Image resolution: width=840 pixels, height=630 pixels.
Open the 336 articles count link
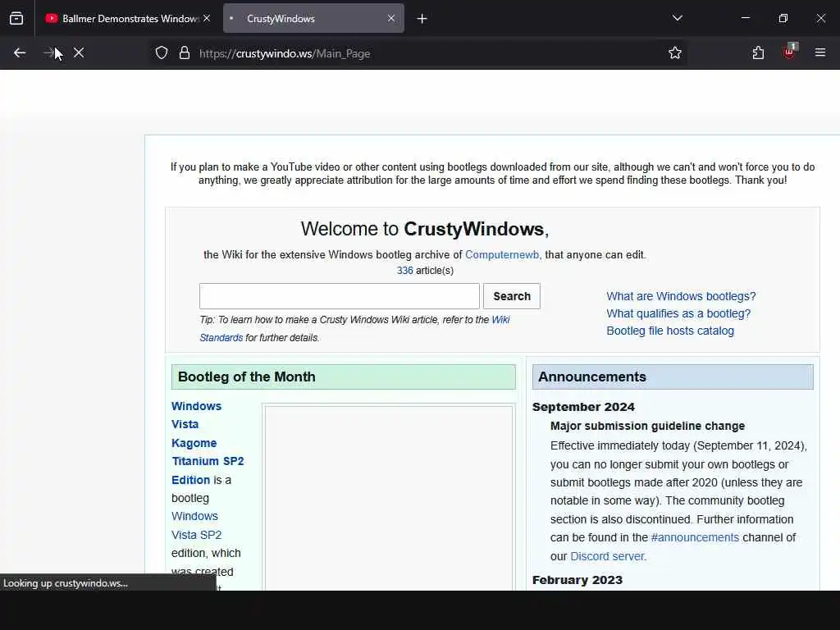point(405,271)
